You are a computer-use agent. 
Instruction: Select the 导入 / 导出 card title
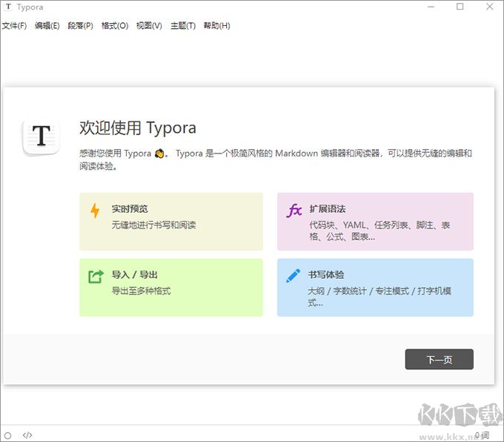coord(135,274)
